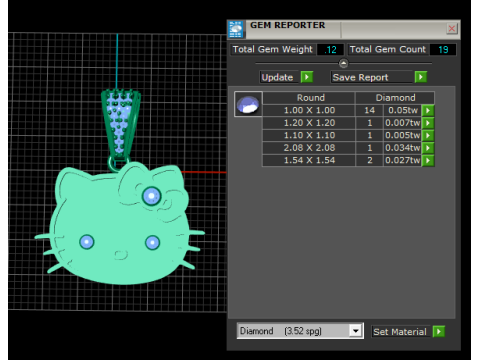Click the Set Material button label

(x=400, y=332)
